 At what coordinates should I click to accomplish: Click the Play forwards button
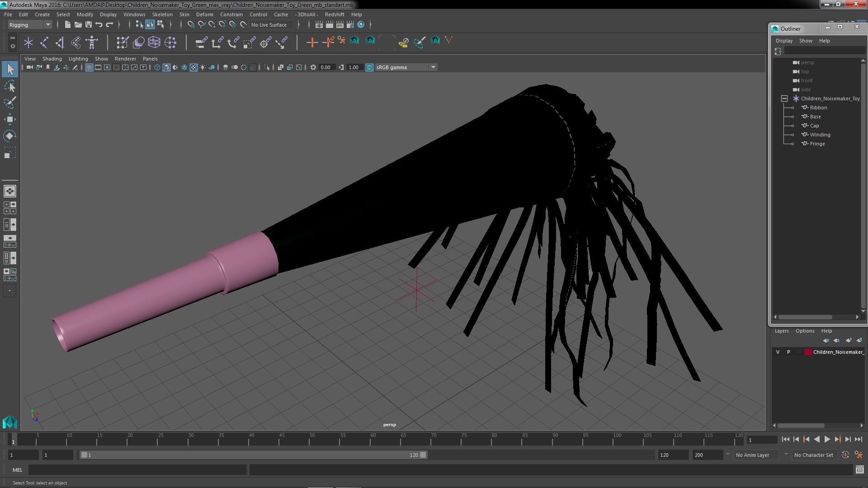coord(827,439)
